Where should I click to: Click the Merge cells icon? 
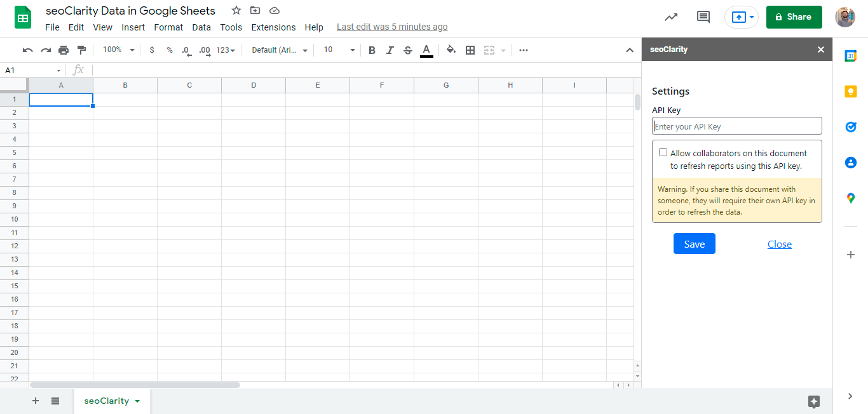[x=489, y=50]
